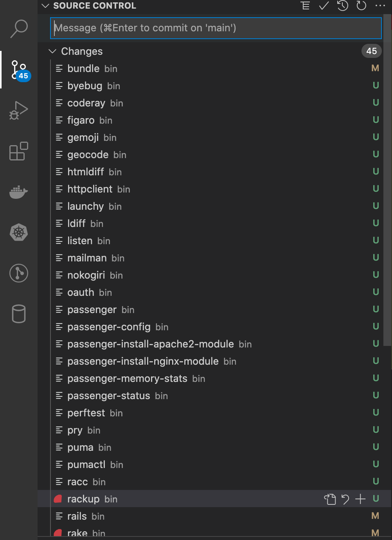This screenshot has width=392, height=540.
Task: Focus the commit message input box
Action: click(x=216, y=28)
